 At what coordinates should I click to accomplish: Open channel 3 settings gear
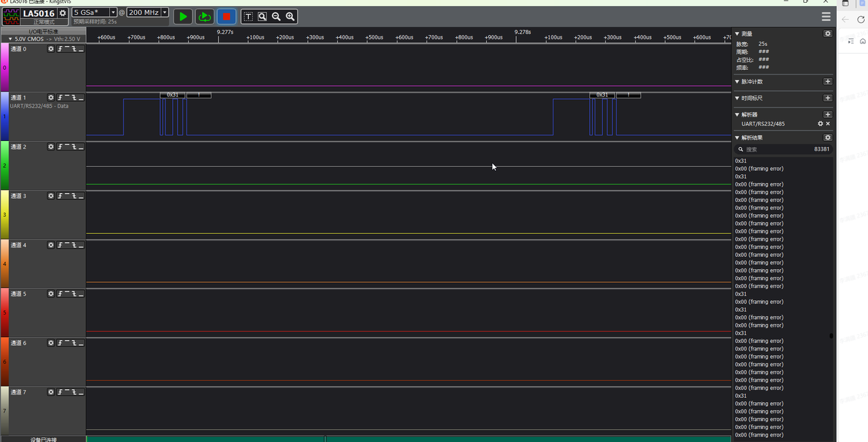(51, 196)
